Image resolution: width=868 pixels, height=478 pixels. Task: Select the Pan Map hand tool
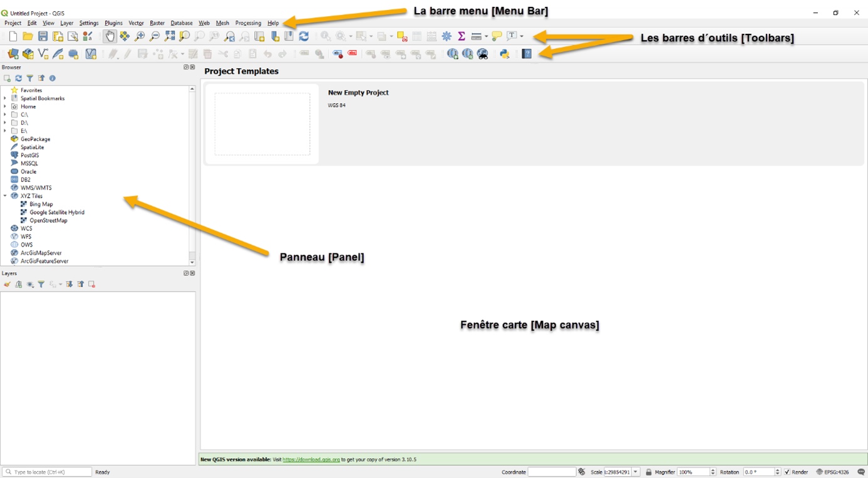point(110,36)
